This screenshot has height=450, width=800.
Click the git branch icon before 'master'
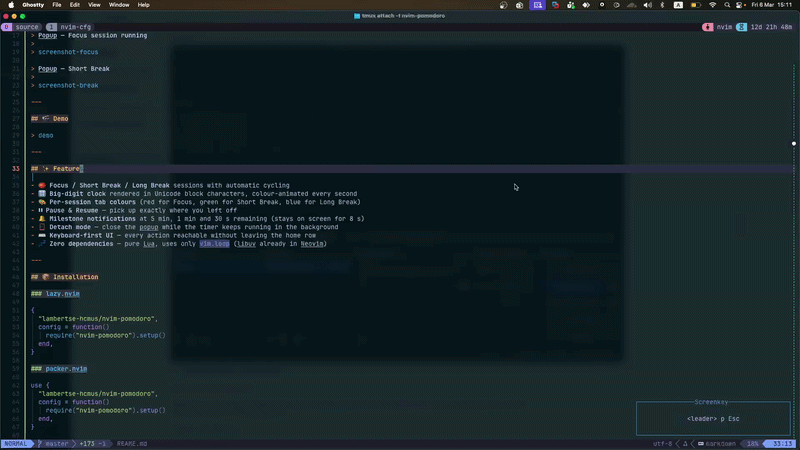pos(40,444)
